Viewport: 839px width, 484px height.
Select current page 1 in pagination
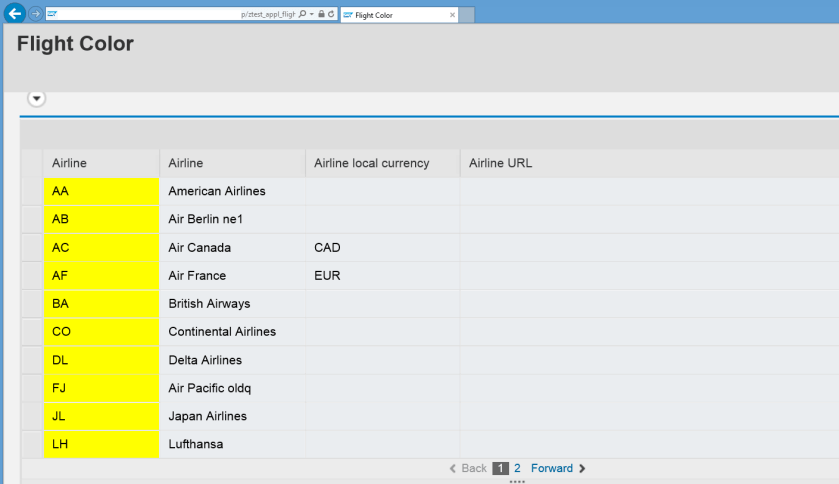(501, 468)
